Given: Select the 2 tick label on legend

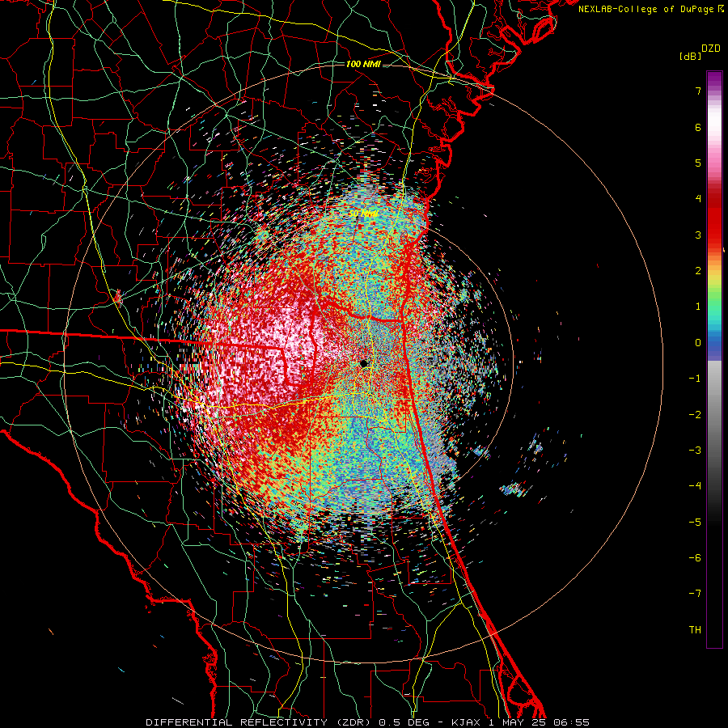Looking at the screenshot, I should pyautogui.click(x=698, y=271).
